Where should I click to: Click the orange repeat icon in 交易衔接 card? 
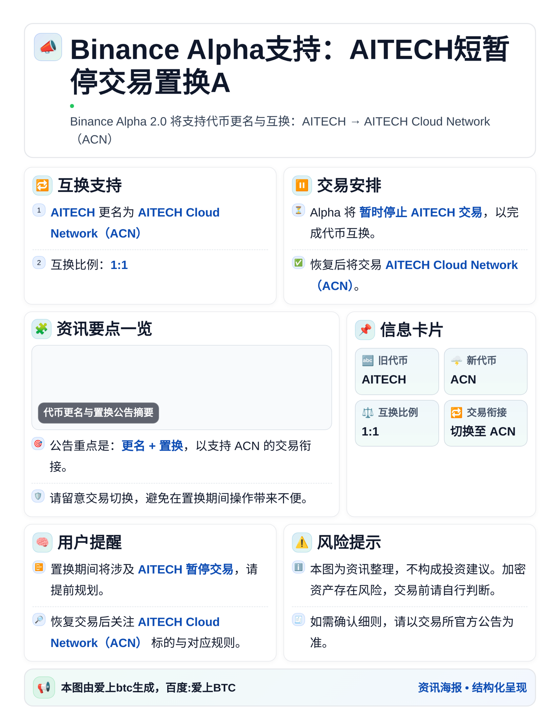(456, 412)
